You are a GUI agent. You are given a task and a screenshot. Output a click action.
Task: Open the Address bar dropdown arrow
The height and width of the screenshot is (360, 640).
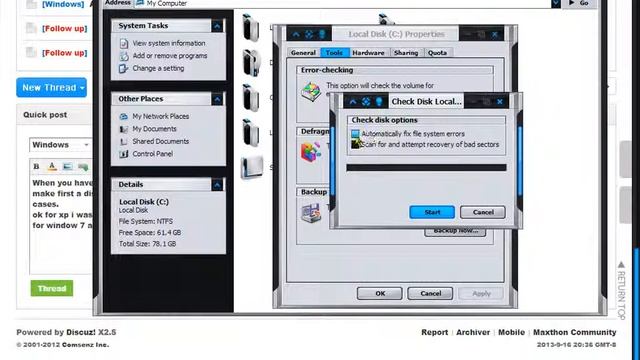coord(556,4)
